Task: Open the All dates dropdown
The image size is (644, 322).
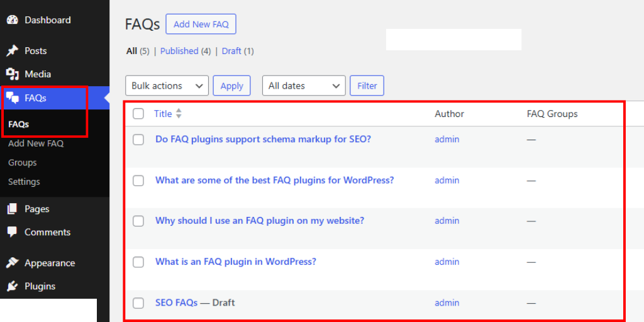Action: point(304,86)
